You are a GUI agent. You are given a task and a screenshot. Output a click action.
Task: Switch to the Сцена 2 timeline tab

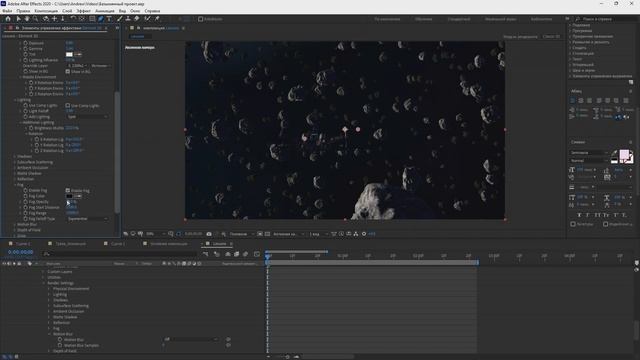click(23, 244)
